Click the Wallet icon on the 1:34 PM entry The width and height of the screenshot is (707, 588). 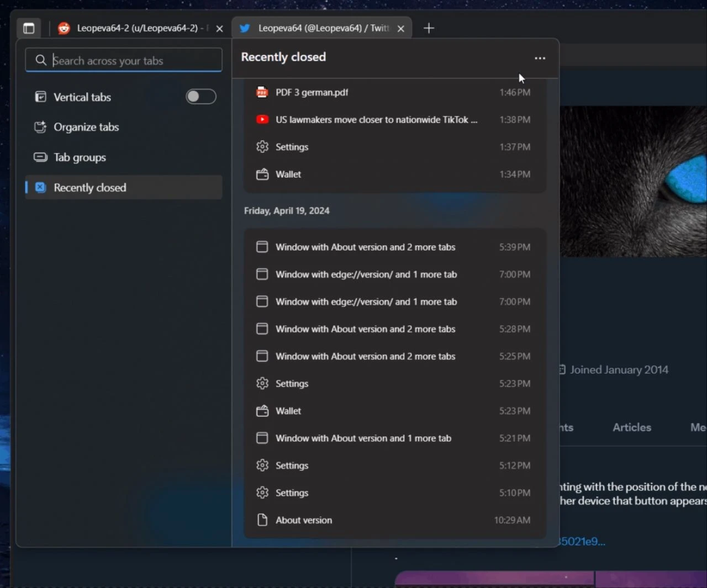pyautogui.click(x=262, y=174)
